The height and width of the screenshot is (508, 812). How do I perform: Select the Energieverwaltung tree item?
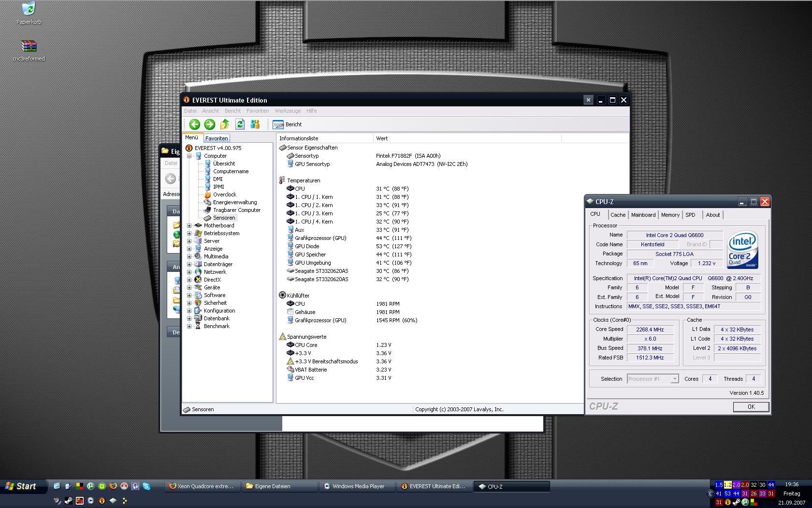[x=235, y=202]
